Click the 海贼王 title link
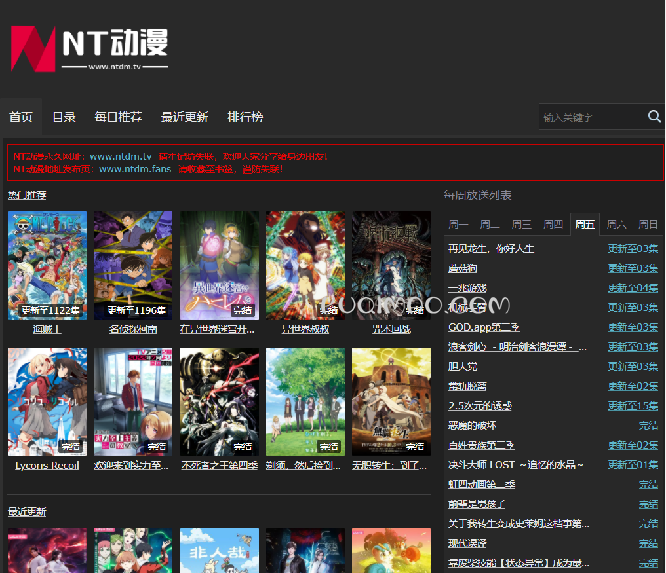This screenshot has width=666, height=573. 47,329
